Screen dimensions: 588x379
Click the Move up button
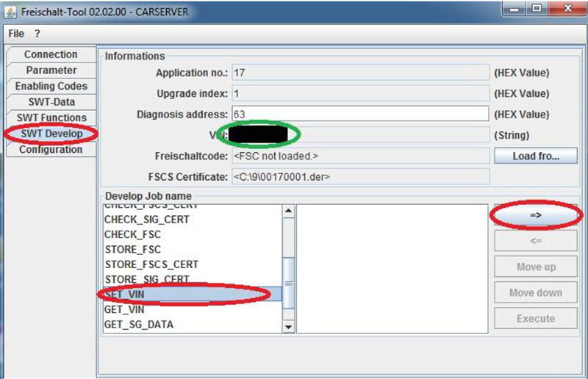pos(536,267)
